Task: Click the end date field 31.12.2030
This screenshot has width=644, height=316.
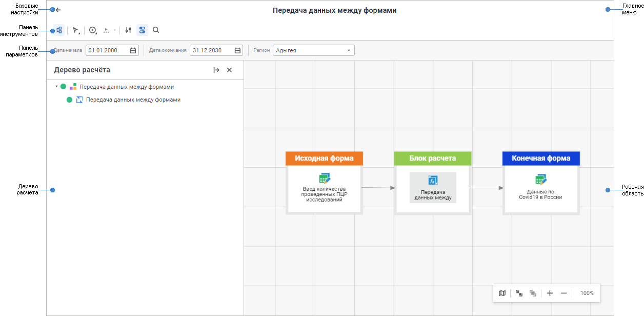Action: point(210,50)
